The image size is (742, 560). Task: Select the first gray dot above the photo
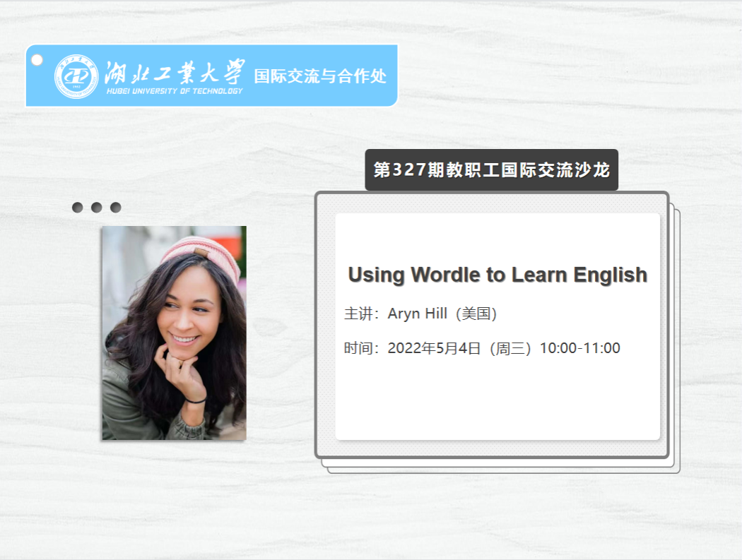78,207
